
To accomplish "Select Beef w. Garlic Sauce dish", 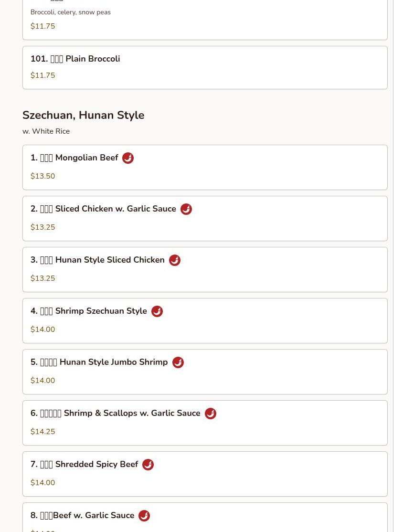I will pos(82,515).
